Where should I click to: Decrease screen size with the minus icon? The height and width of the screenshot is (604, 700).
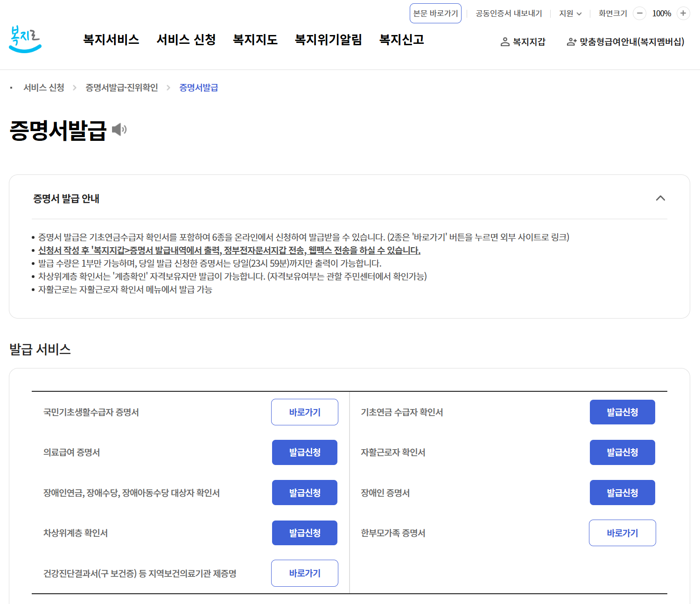tap(639, 14)
